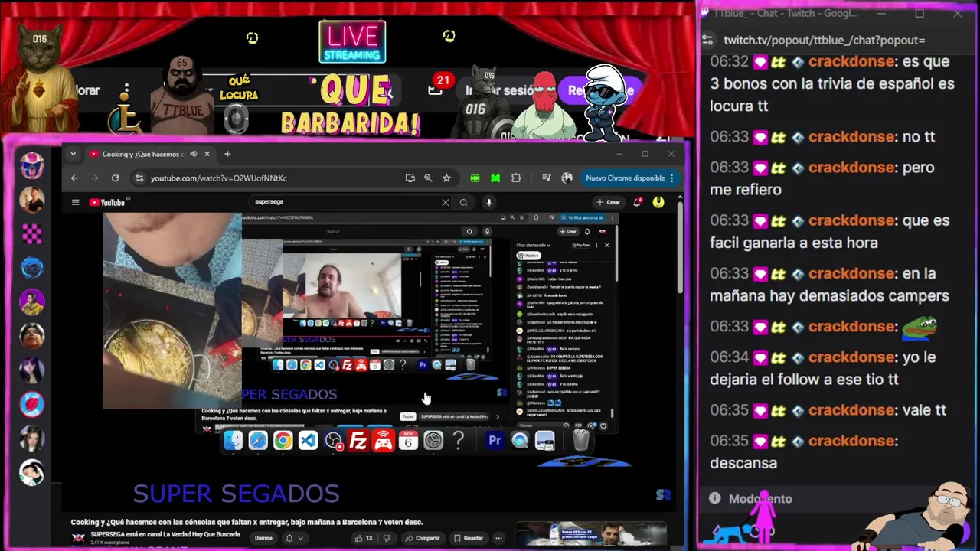This screenshot has width=980, height=551.
Task: Open the media controls playlist icon
Action: [546, 178]
